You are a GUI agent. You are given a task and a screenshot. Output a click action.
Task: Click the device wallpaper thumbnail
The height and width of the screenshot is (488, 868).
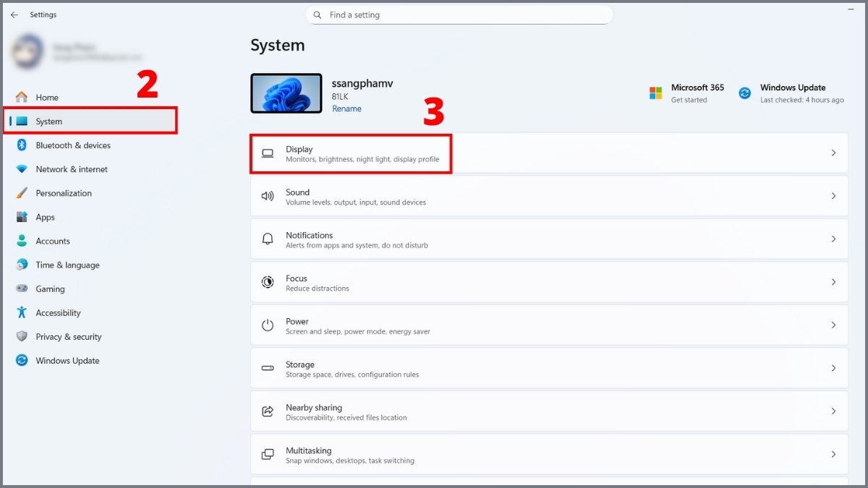tap(286, 93)
